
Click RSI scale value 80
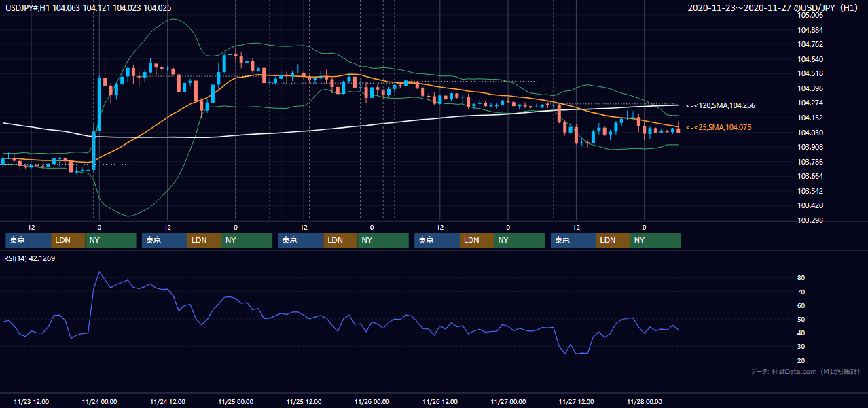pyautogui.click(x=801, y=278)
